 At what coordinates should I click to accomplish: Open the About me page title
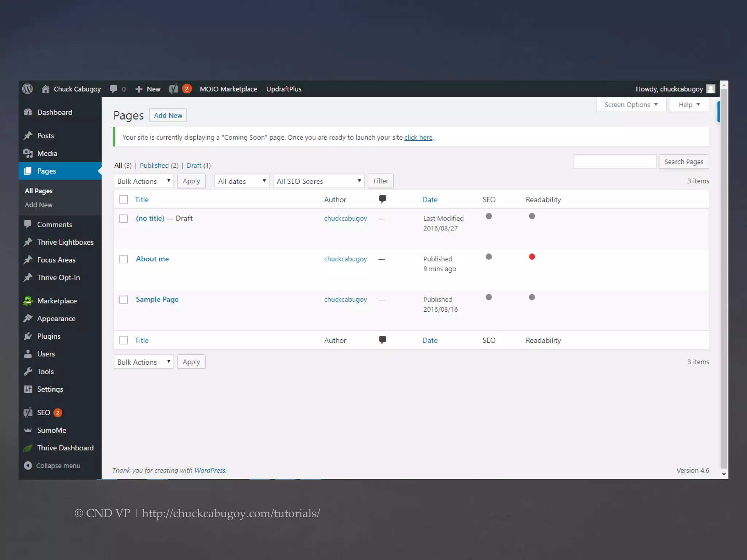click(152, 259)
